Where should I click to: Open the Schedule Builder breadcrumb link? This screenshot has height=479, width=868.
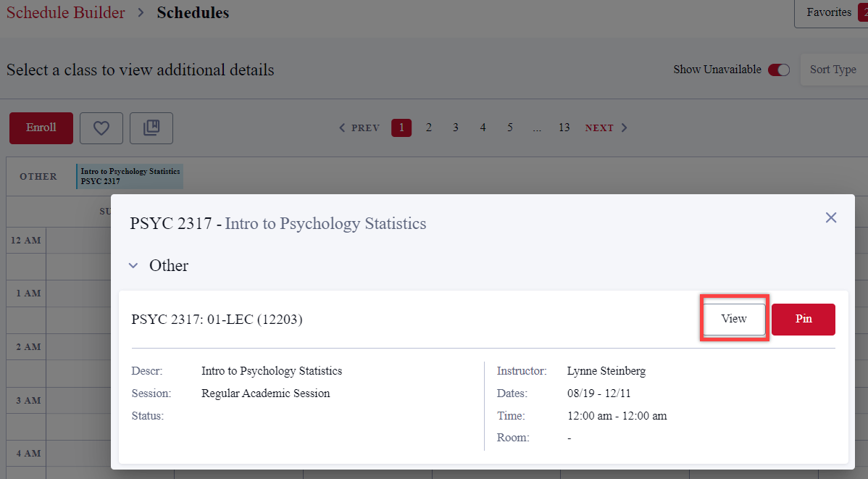click(66, 13)
